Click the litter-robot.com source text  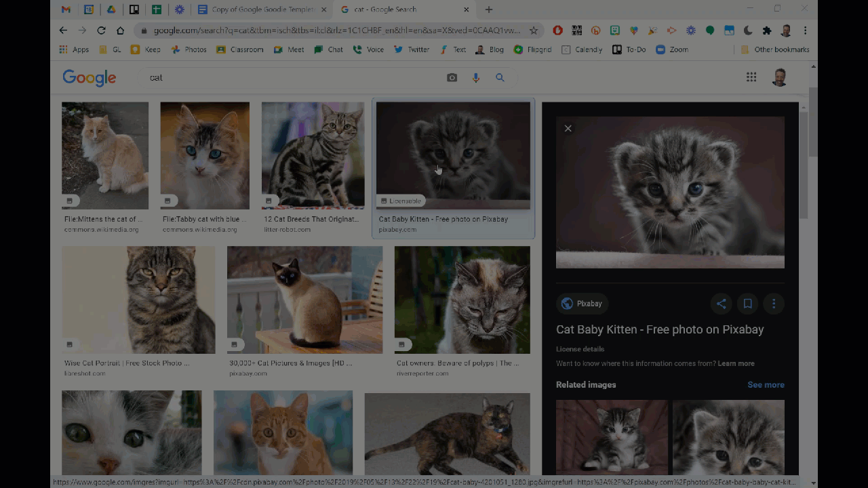pos(287,230)
